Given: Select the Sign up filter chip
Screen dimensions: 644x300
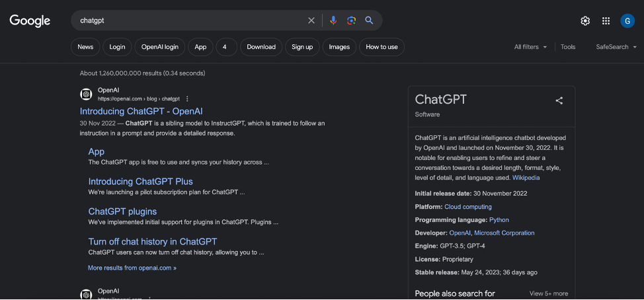Looking at the screenshot, I should pyautogui.click(x=302, y=47).
